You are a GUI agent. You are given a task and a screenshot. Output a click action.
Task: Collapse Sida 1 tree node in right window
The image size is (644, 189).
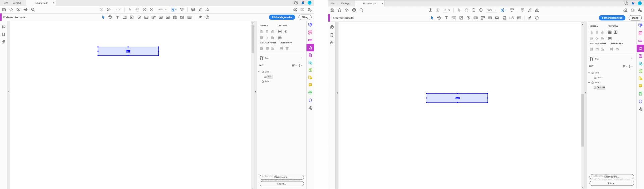click(589, 73)
